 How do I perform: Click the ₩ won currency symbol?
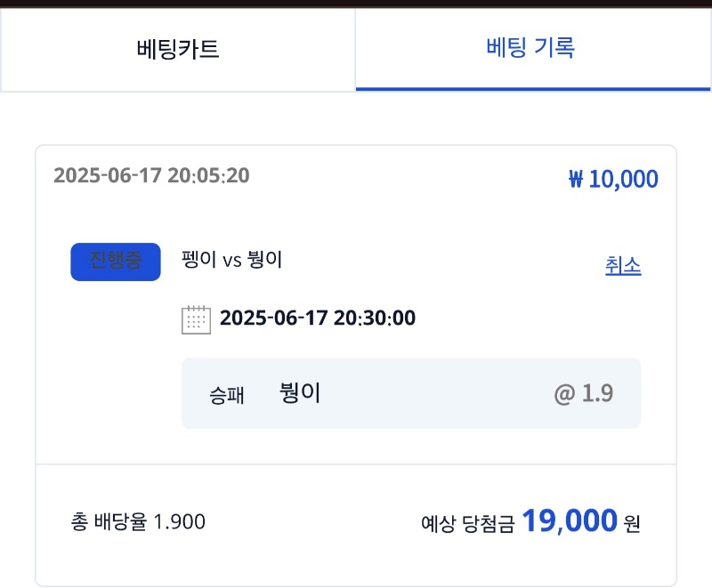coord(576,179)
